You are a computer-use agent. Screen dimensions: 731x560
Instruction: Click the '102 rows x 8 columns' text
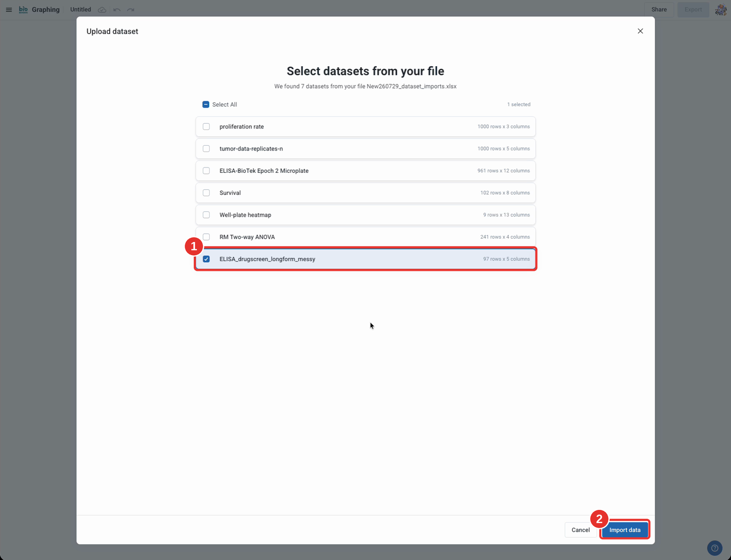(x=505, y=193)
